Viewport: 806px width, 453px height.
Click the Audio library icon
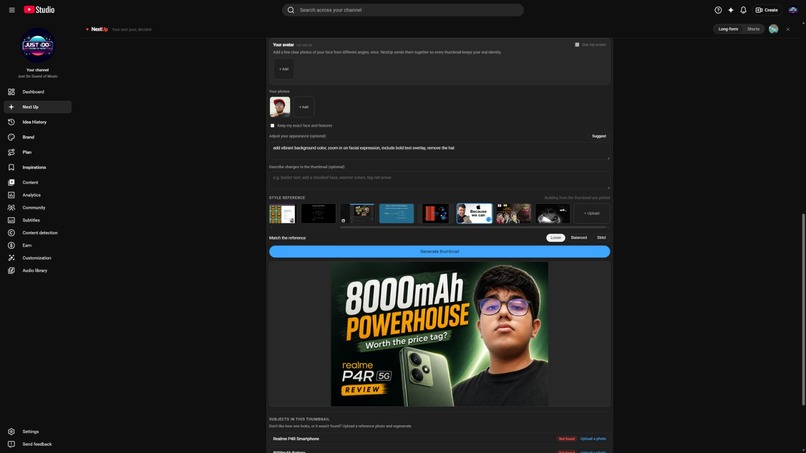11,270
